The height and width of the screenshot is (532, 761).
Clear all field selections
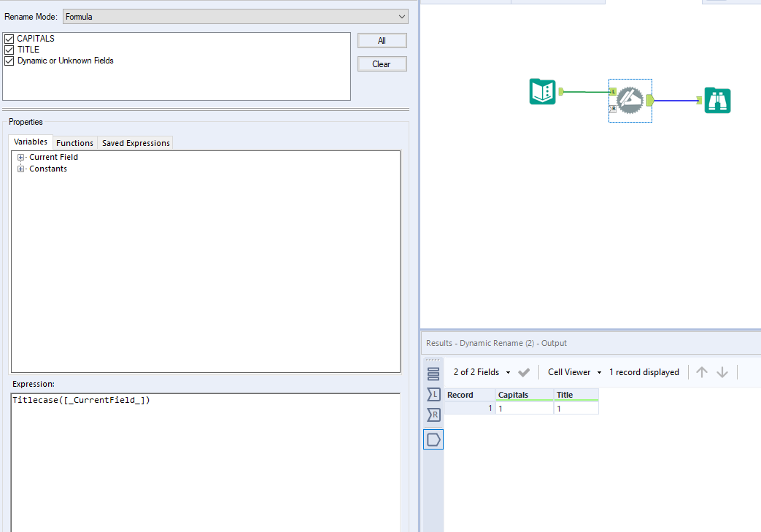click(x=382, y=63)
